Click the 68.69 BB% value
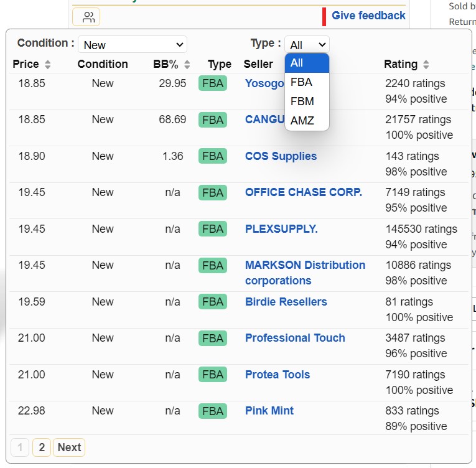The width and height of the screenshot is (476, 468). point(172,119)
